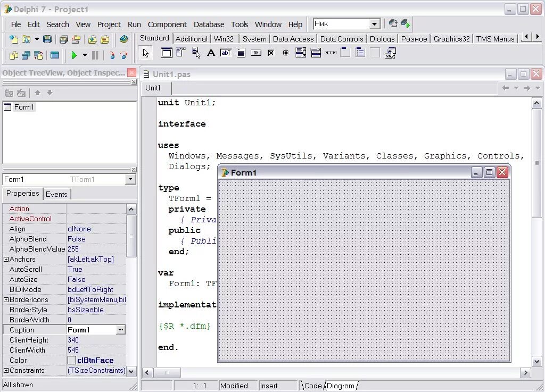
Task: Select the Edit component icon
Action: click(226, 53)
